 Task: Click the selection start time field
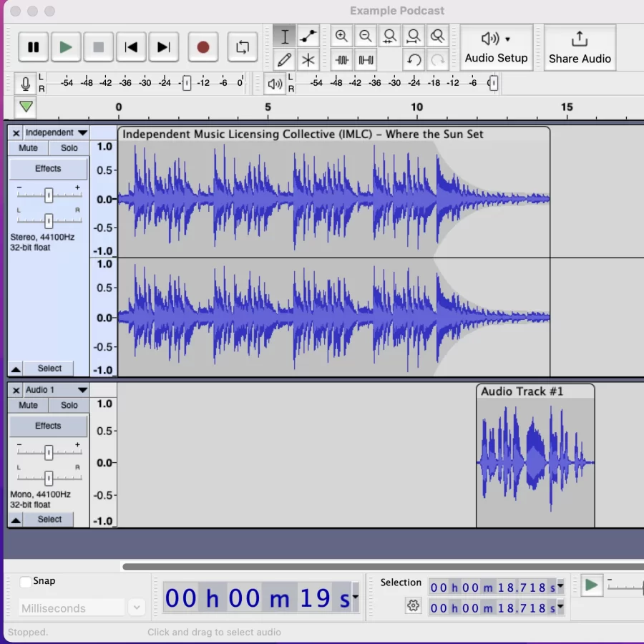point(492,587)
